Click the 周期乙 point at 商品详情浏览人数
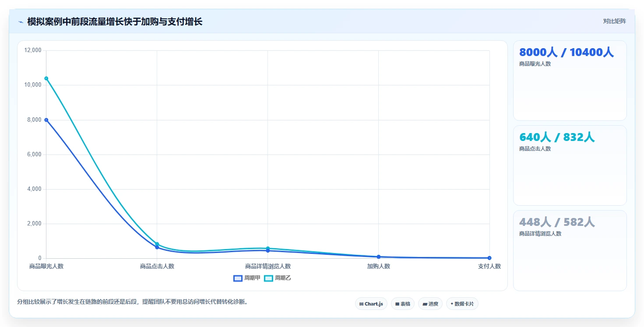 (x=267, y=248)
